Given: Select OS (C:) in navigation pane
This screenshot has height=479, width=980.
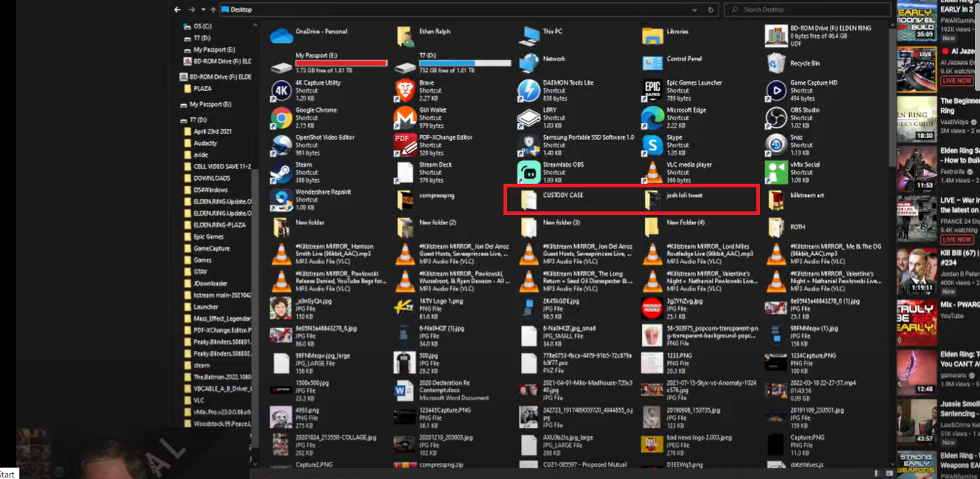Looking at the screenshot, I should pyautogui.click(x=197, y=26).
